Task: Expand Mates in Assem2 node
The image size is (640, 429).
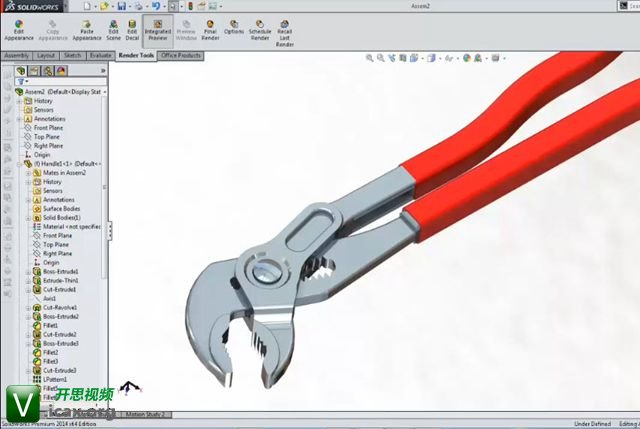Action: tap(28, 173)
